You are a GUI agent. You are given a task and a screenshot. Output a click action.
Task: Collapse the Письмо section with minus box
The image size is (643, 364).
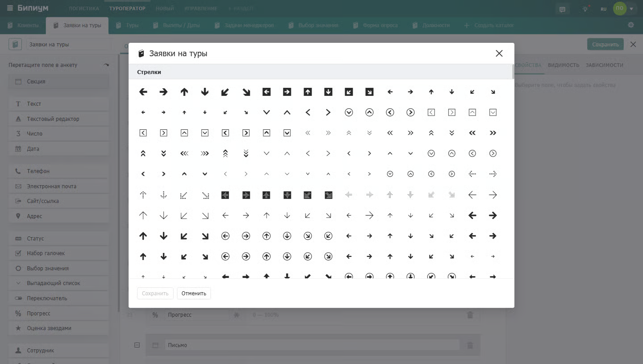click(137, 345)
